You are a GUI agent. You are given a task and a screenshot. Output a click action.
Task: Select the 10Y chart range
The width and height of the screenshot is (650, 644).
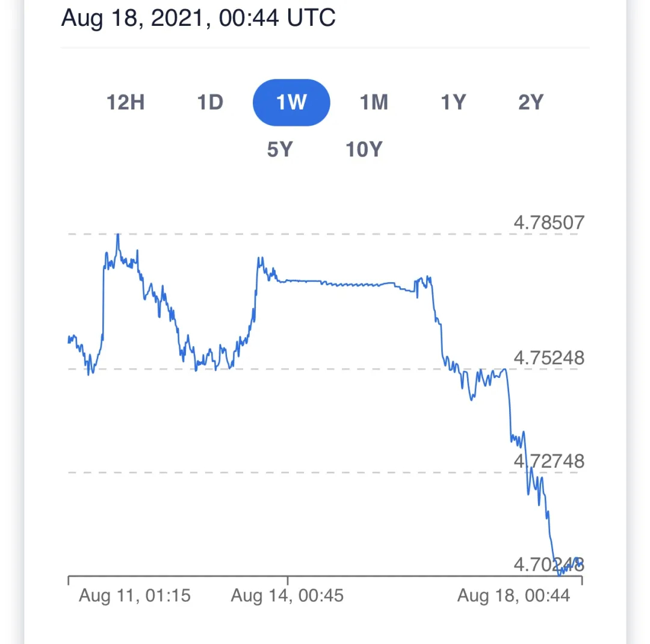(364, 149)
